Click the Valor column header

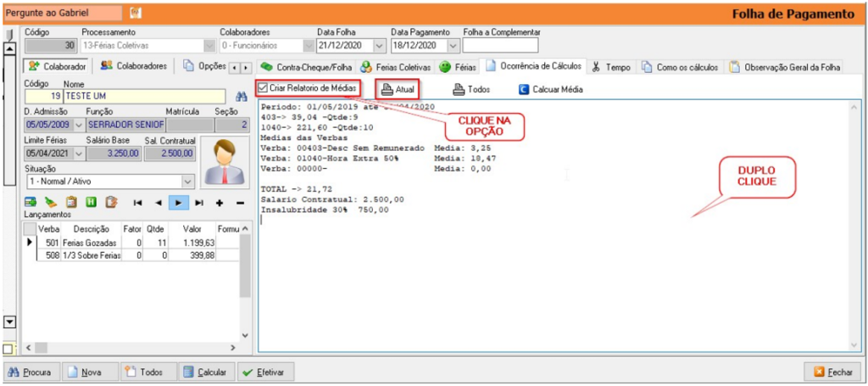coord(192,229)
